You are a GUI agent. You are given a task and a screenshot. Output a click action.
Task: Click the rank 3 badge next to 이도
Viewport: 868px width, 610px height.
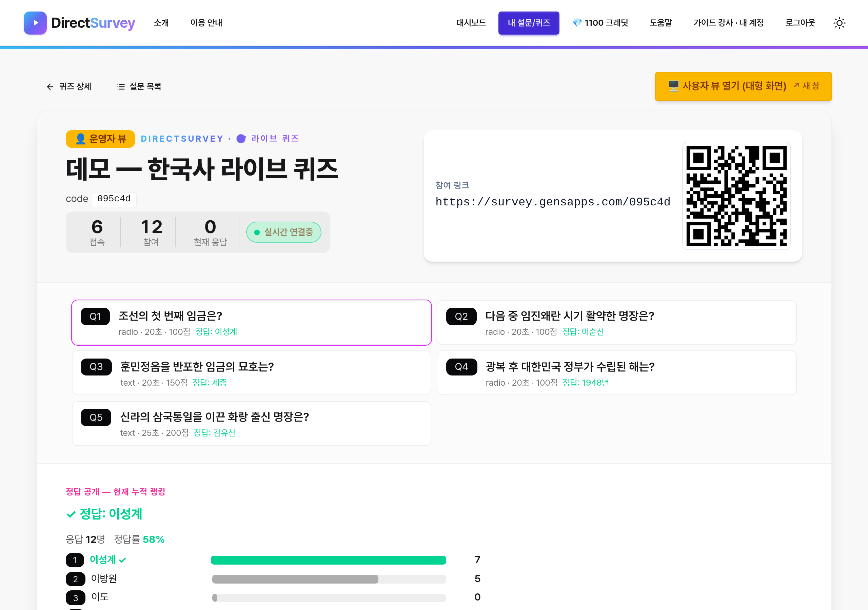pyautogui.click(x=75, y=597)
